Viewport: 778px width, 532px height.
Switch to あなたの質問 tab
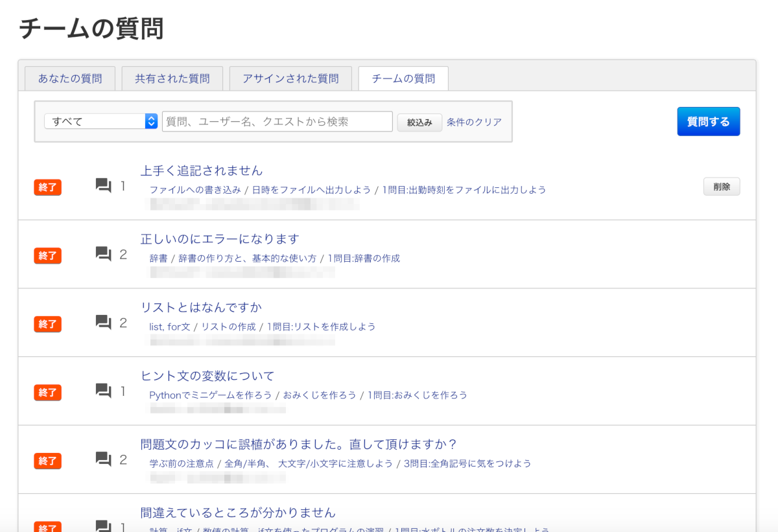coord(70,78)
